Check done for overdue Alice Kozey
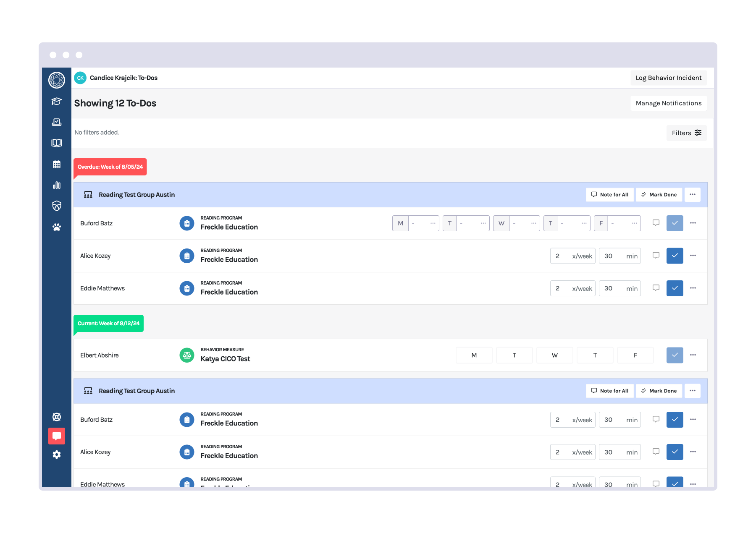 point(675,256)
